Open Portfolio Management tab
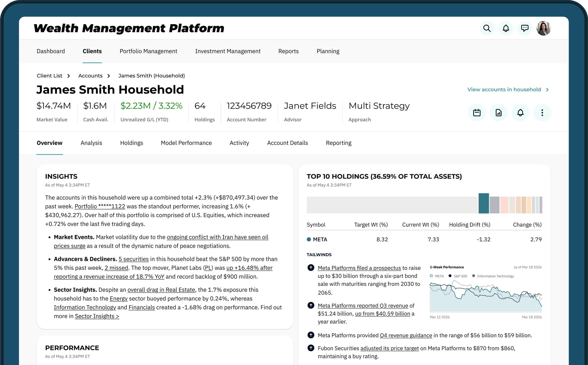The width and height of the screenshot is (588, 365). coord(148,51)
